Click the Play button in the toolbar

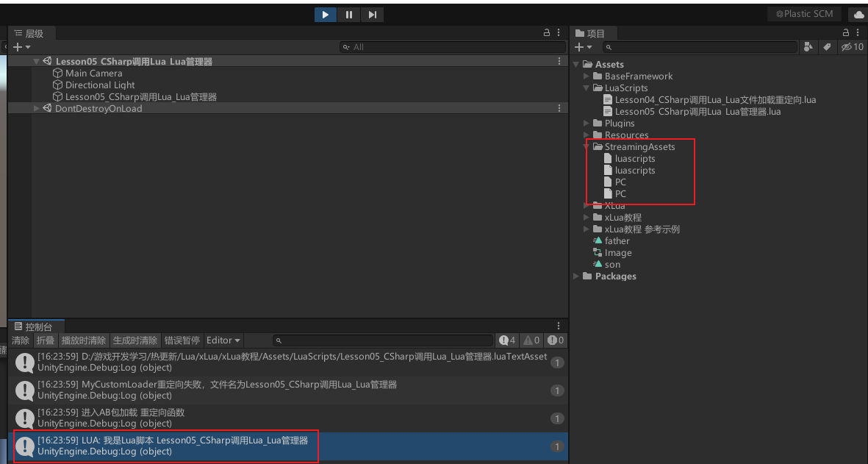325,15
